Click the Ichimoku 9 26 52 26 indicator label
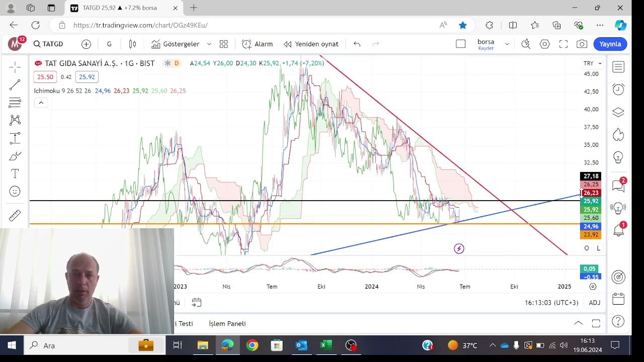Viewport: 644px width, 362px height. pyautogui.click(x=62, y=91)
